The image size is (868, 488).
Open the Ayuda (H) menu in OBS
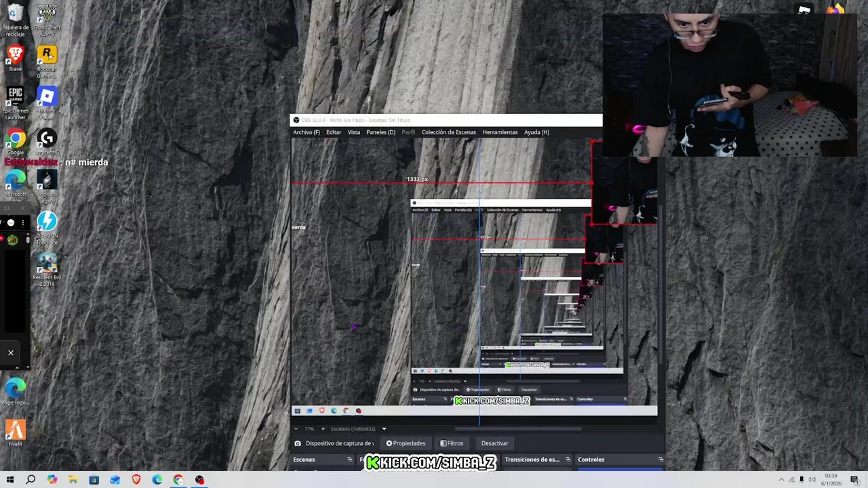point(536,132)
